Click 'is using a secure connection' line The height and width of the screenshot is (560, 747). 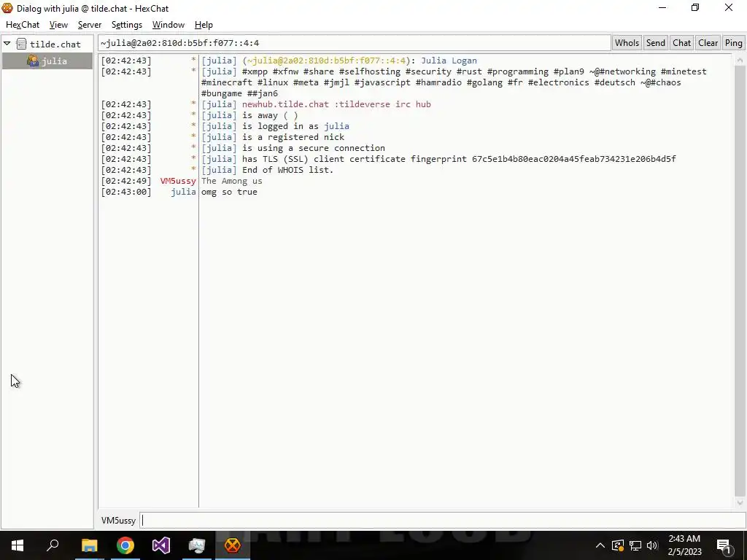(314, 148)
